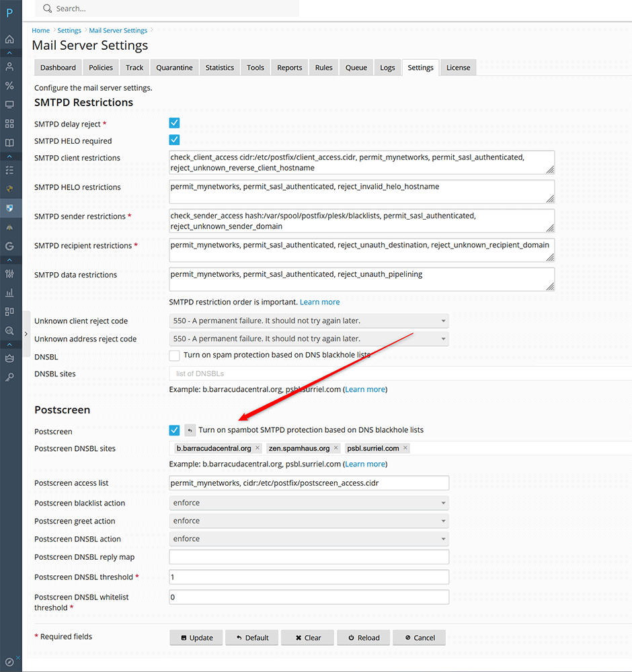This screenshot has width=632, height=672.
Task: Click the bee insect sidebar icon
Action: tap(9, 228)
